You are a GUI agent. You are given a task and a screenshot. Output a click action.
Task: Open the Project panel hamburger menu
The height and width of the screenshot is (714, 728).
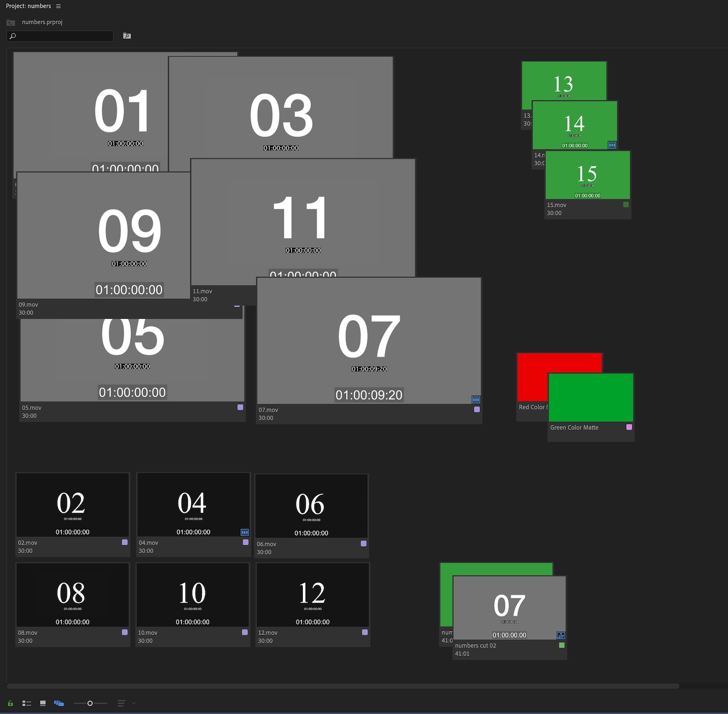pyautogui.click(x=58, y=6)
